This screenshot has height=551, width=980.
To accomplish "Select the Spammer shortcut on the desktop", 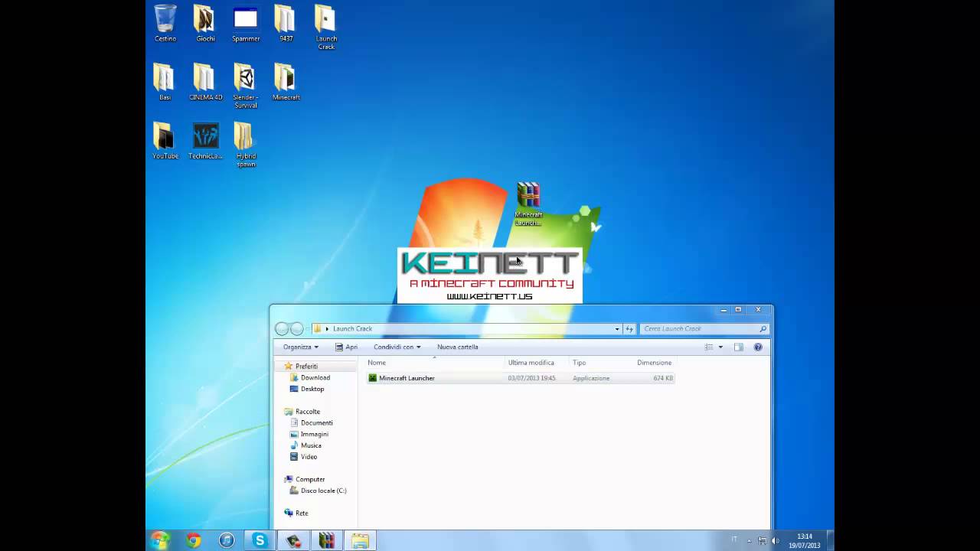I will (246, 23).
